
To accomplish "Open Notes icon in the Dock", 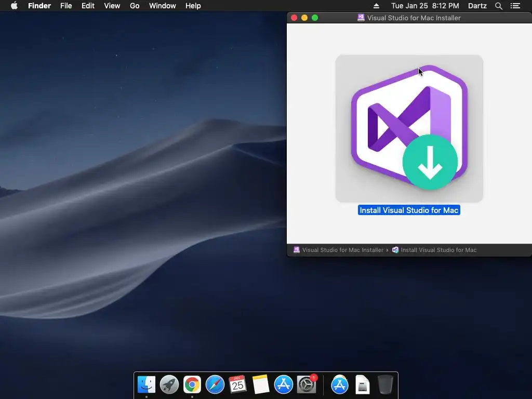I will (x=261, y=385).
